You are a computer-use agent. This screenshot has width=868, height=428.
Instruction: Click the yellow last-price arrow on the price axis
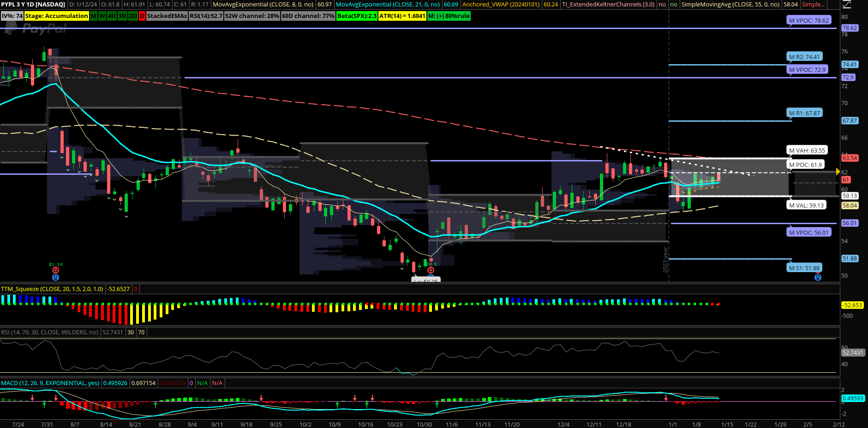838,172
